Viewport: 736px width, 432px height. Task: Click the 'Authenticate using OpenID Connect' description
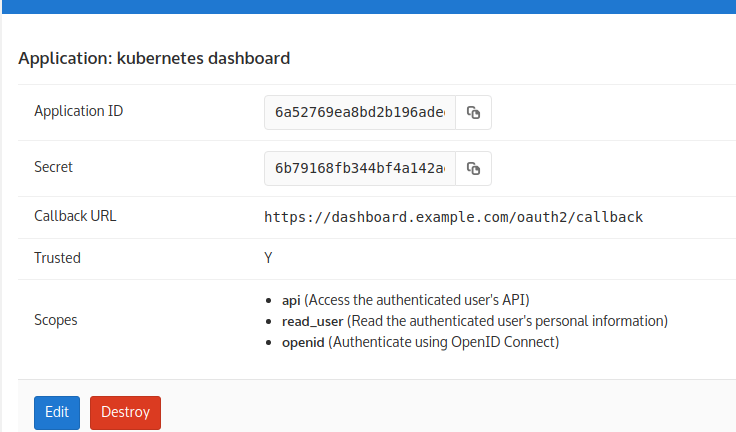(x=446, y=342)
